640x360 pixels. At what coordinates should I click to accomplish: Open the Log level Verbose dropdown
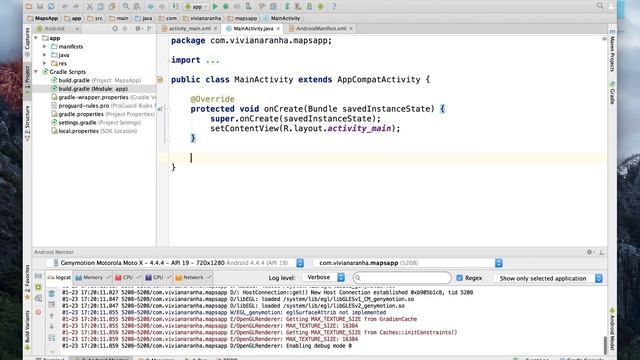click(324, 278)
